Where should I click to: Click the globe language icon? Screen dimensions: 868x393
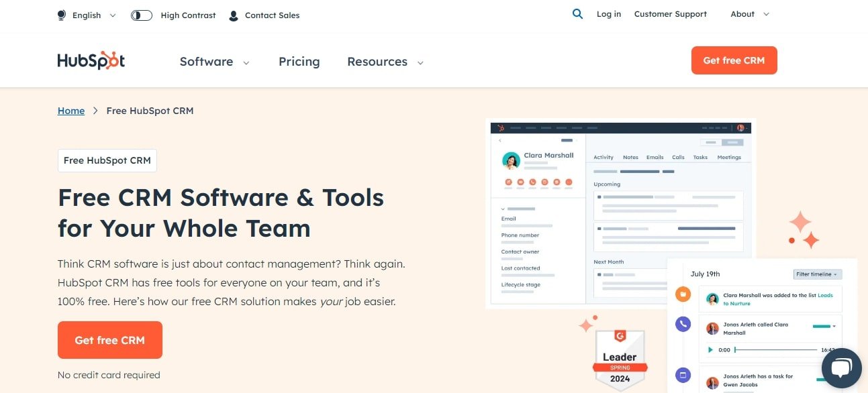click(x=62, y=15)
